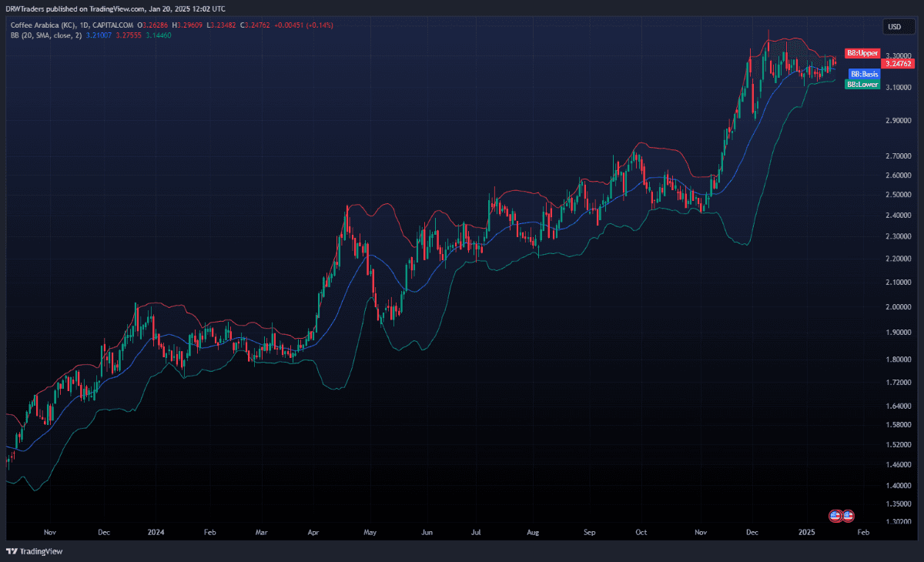Click the current price 3.24762 label

[x=898, y=64]
